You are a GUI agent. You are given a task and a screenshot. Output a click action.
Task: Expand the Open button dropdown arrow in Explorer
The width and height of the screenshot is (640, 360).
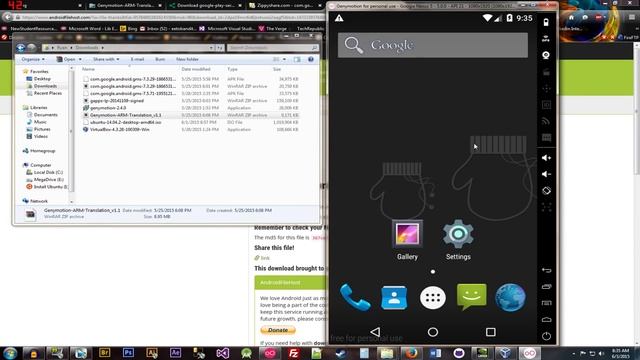tap(80, 60)
